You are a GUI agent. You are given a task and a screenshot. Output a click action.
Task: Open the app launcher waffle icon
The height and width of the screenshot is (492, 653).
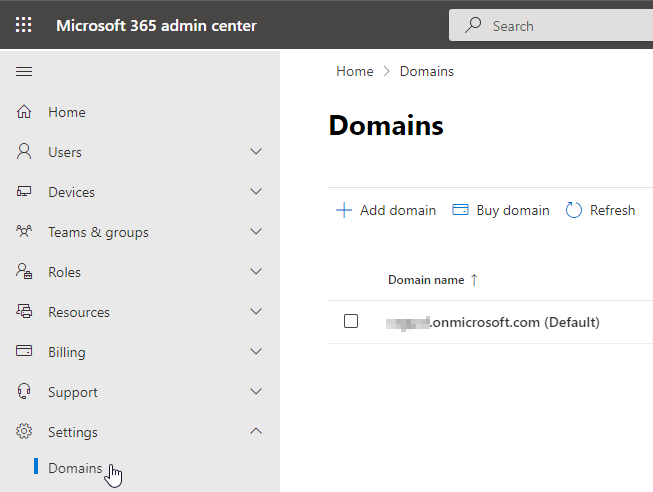point(23,25)
